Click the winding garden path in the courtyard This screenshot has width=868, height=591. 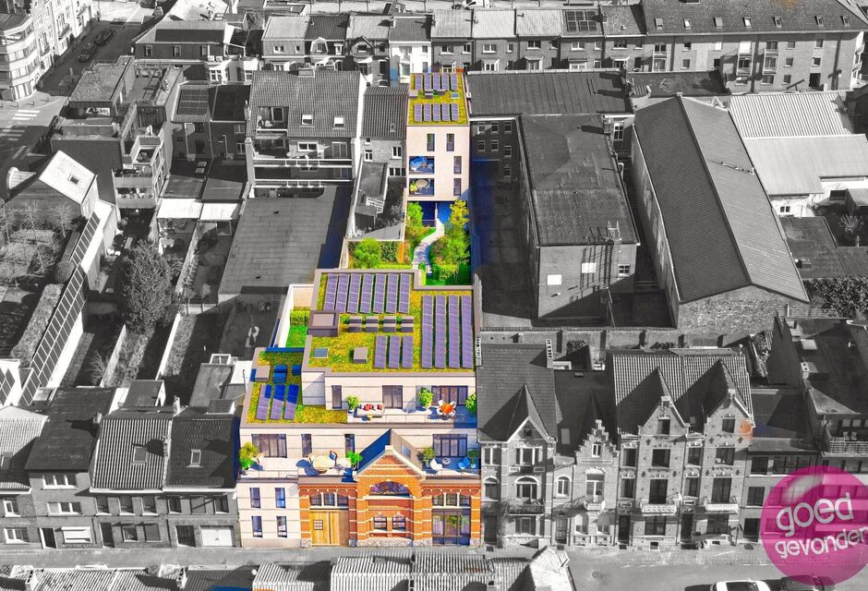point(425,247)
